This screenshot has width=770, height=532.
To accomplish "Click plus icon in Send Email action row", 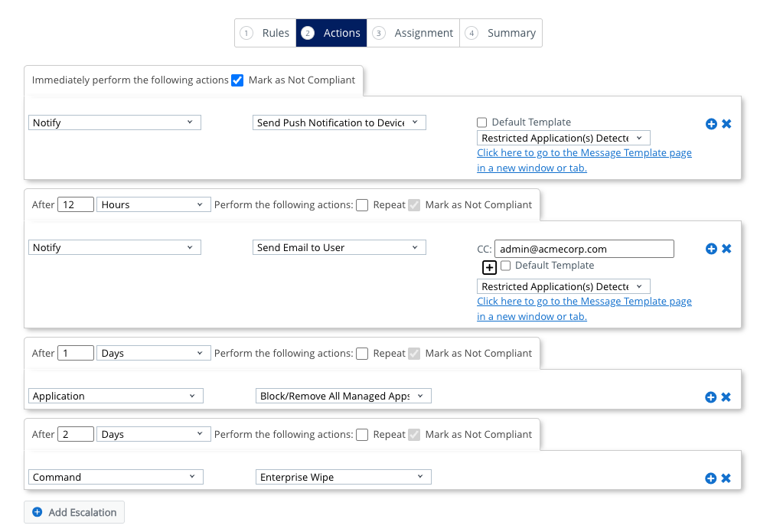I will pyautogui.click(x=711, y=249).
